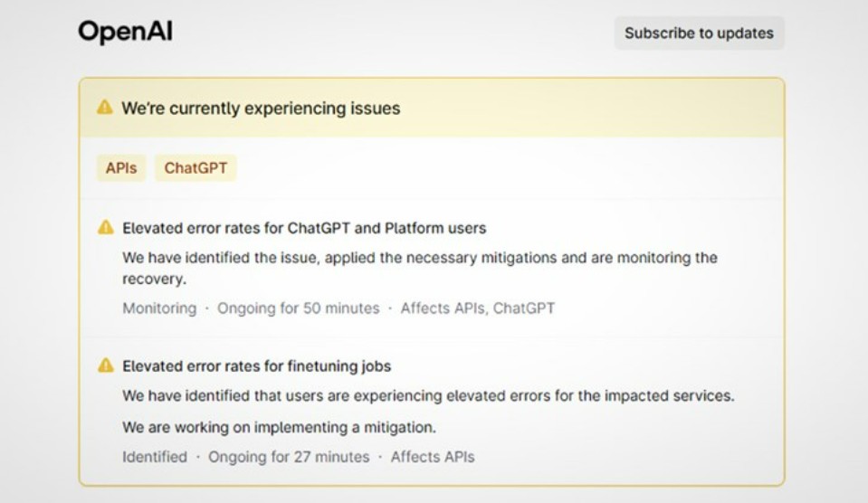The width and height of the screenshot is (868, 503).
Task: Open 'Elevated error rates for ChatGPT and Platform users'
Action: (304, 228)
